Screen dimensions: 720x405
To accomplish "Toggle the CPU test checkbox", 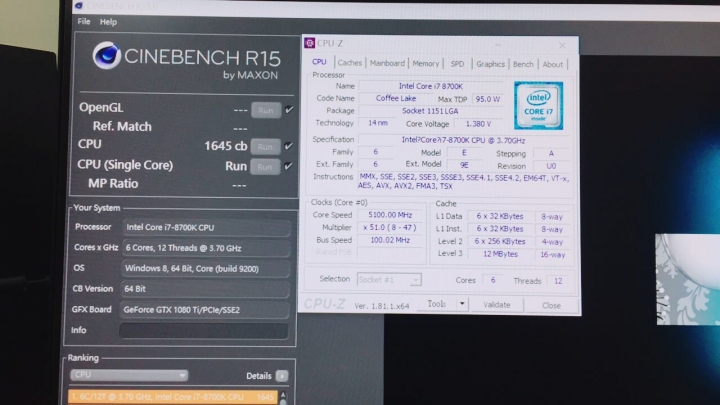I will point(288,146).
